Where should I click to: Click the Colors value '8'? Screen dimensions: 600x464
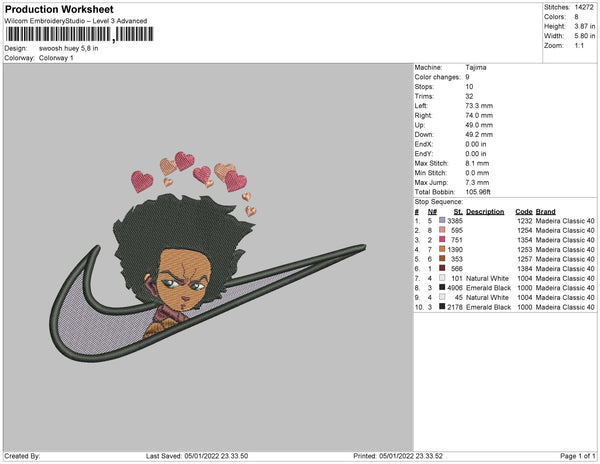tap(576, 17)
